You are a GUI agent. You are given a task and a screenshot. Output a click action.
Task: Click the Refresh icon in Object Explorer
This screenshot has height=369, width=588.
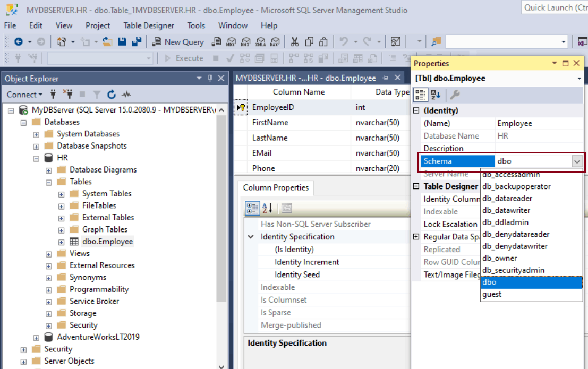111,94
